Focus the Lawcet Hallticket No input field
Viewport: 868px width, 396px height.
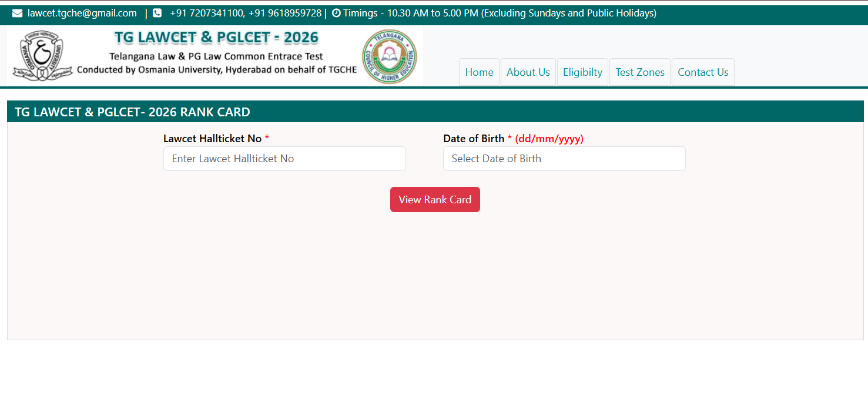tap(284, 159)
